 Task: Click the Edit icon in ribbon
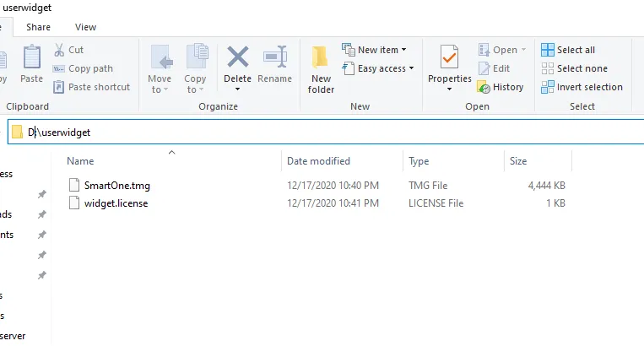(484, 68)
